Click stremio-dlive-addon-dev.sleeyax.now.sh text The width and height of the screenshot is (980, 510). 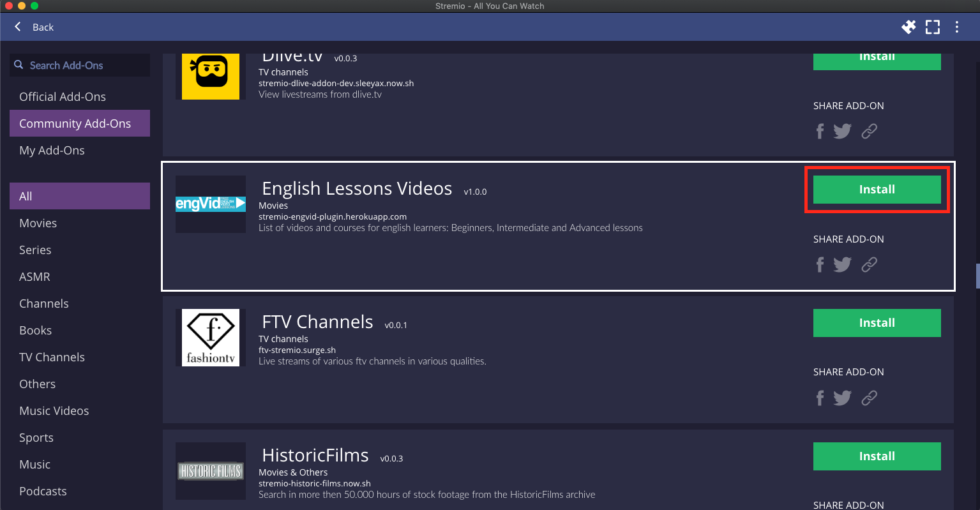pyautogui.click(x=336, y=83)
